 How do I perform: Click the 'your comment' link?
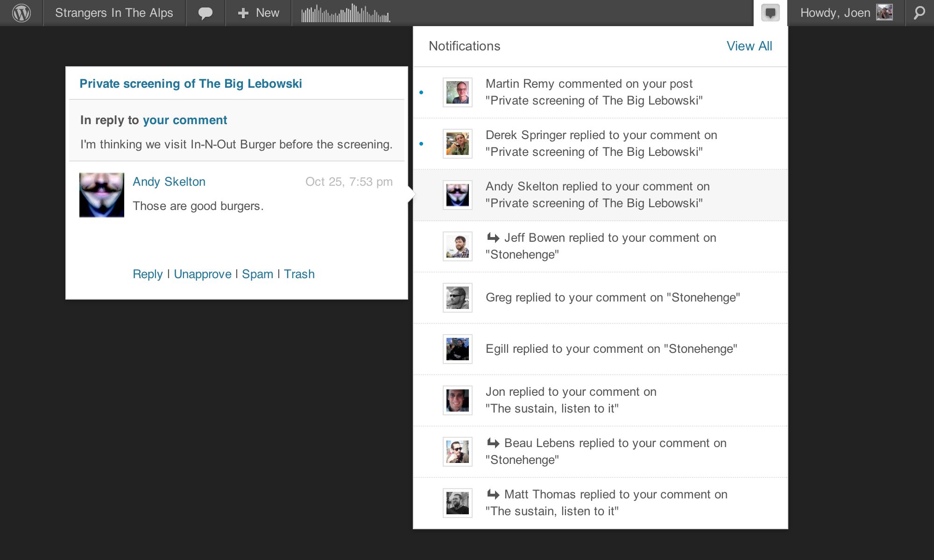tap(185, 120)
